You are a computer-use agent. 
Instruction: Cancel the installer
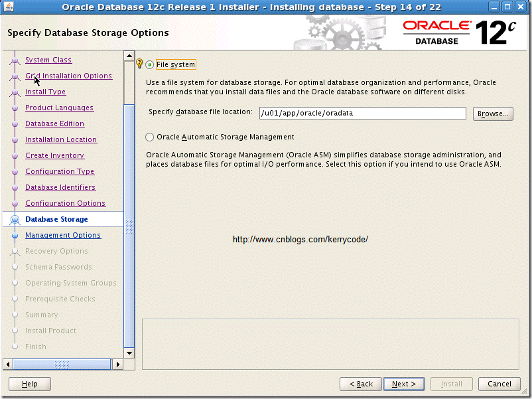click(499, 384)
